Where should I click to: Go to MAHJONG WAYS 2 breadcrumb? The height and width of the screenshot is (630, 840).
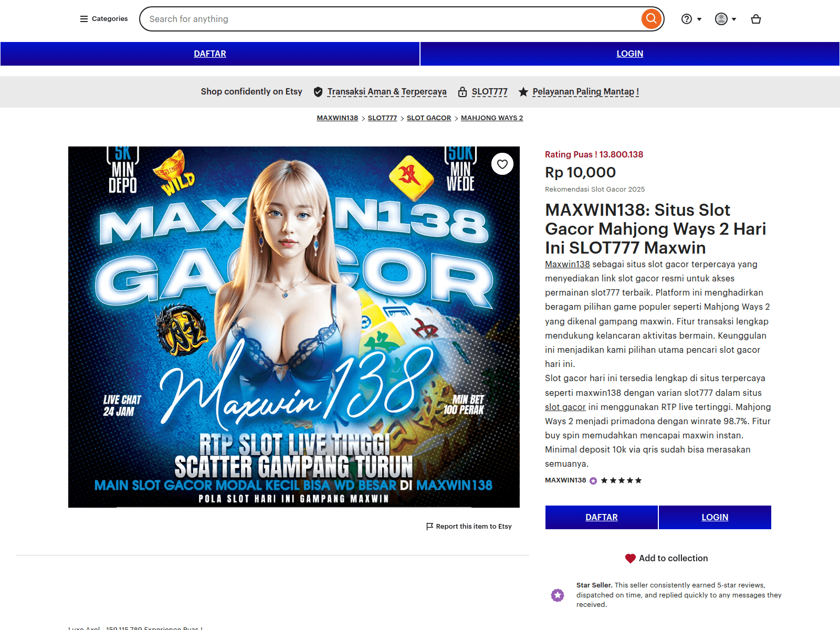tap(492, 118)
